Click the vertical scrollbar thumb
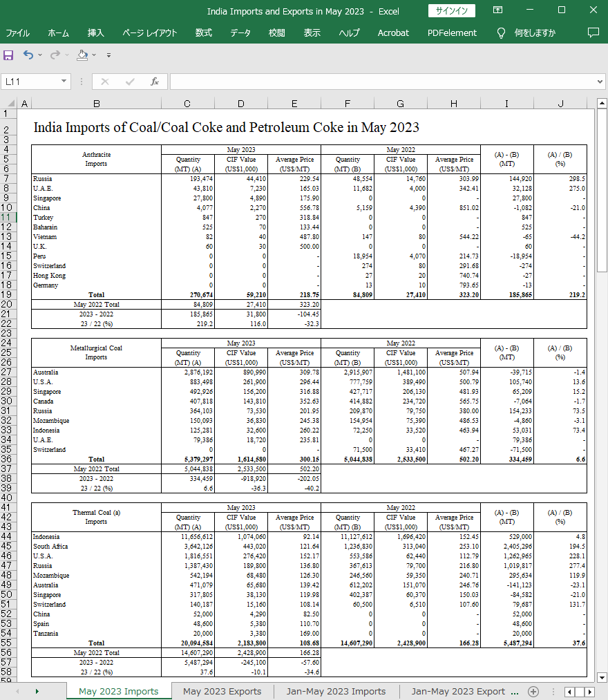608x700 pixels. point(602,191)
